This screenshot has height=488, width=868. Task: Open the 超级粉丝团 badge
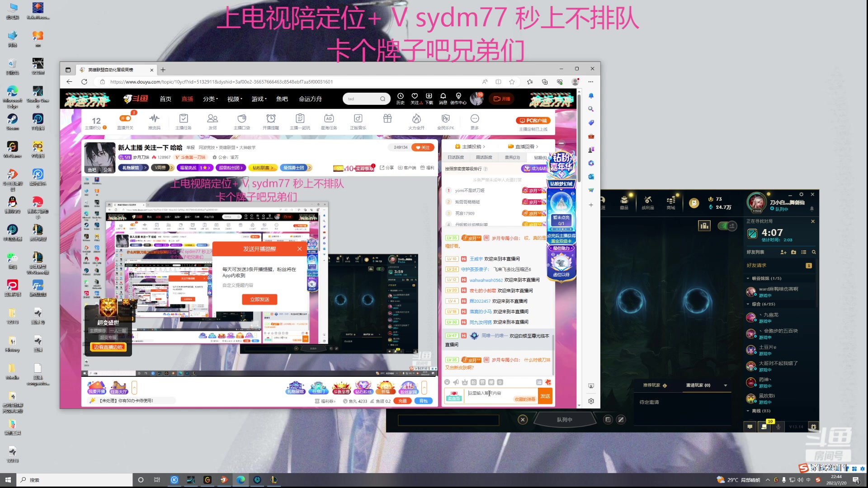231,168
